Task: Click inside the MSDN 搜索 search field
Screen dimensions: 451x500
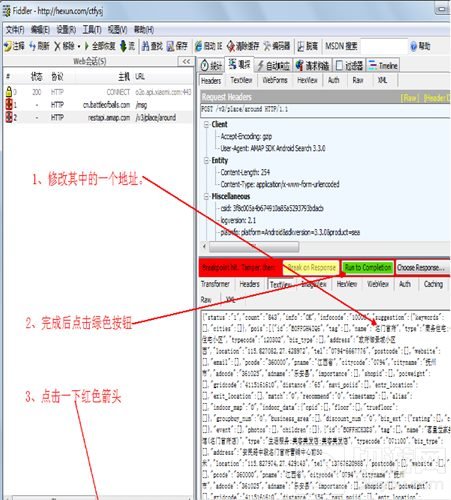Action: pyautogui.click(x=384, y=46)
